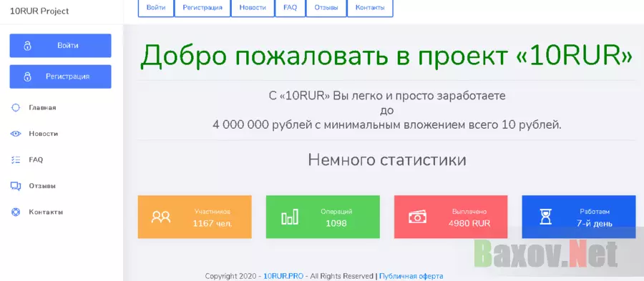Click the lock icon on Регистрация button
Viewport: 644px width, 281px height.
pyautogui.click(x=27, y=77)
